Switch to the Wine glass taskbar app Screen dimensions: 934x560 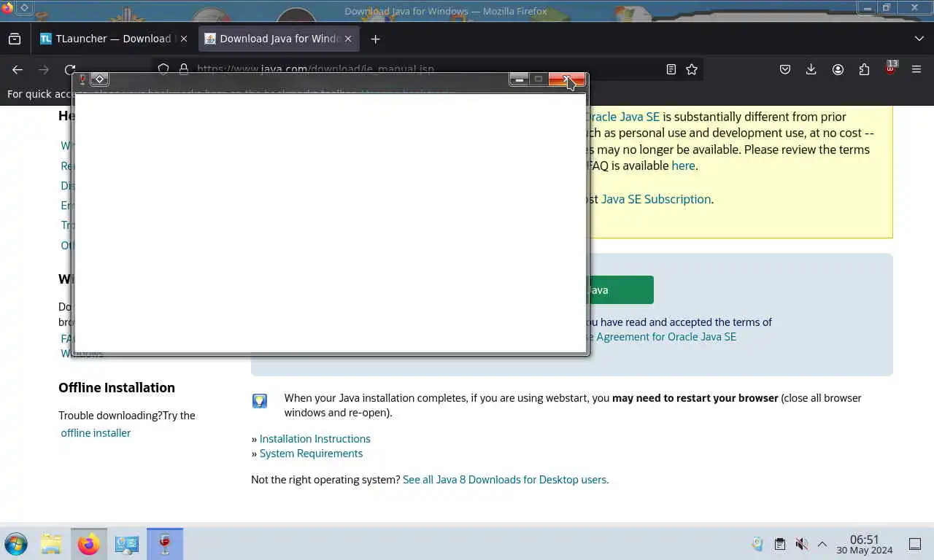coord(165,544)
